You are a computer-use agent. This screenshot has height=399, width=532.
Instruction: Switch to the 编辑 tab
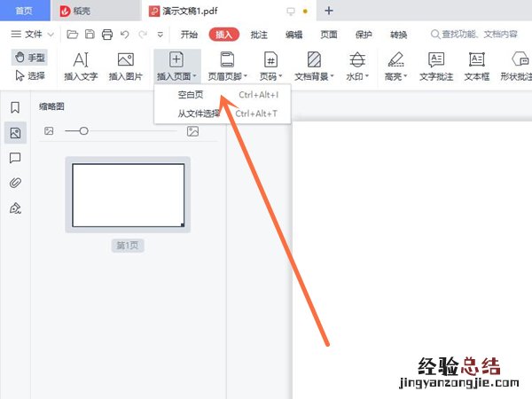coord(293,35)
